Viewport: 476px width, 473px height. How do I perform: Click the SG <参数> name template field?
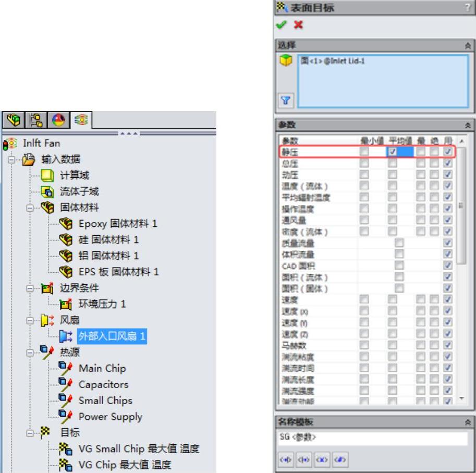click(372, 438)
